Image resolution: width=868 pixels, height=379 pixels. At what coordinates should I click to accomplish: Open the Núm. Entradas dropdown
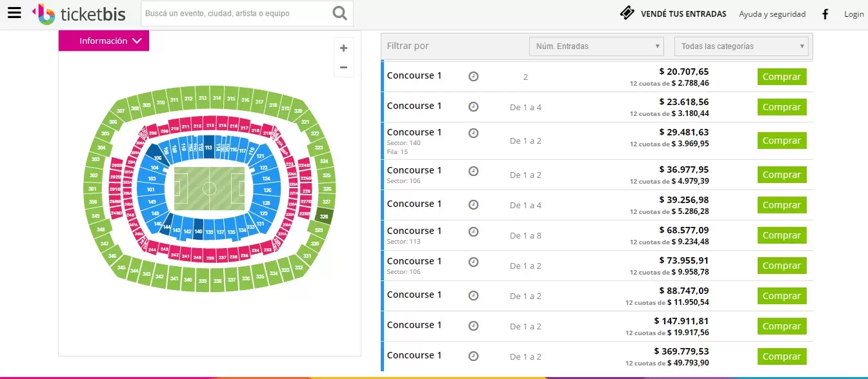tap(596, 46)
